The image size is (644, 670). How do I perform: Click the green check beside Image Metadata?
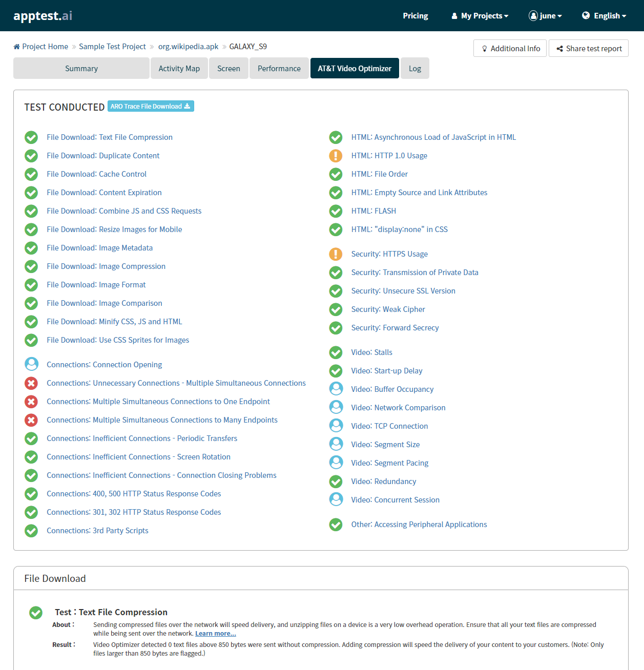tap(31, 248)
